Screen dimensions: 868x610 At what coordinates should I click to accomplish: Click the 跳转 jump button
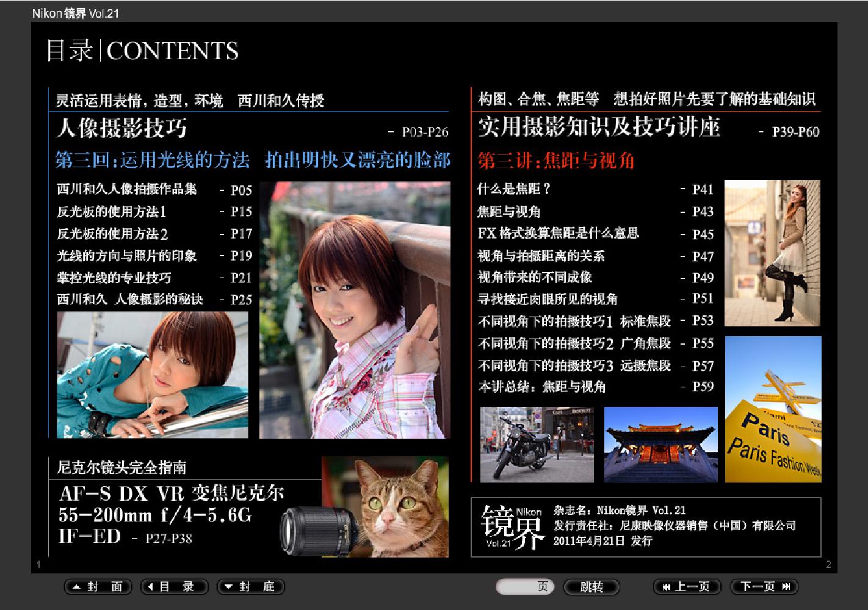pos(591,587)
